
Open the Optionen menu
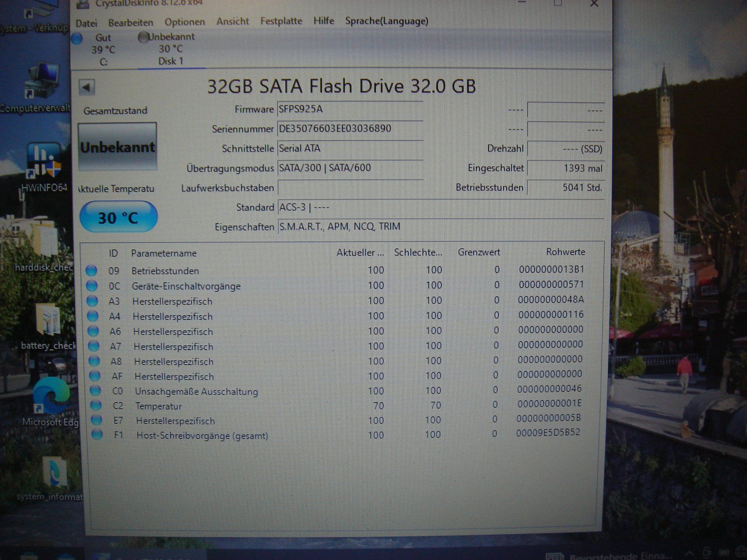[185, 22]
